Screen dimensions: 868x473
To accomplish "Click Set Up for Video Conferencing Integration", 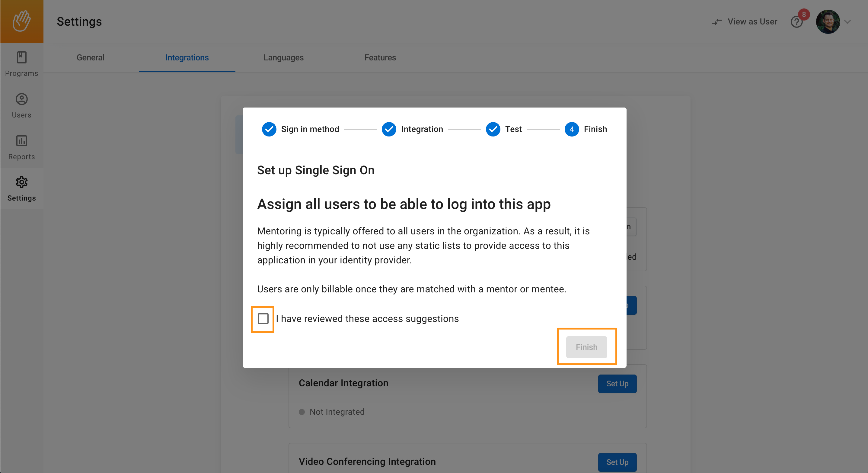I will pos(617,462).
